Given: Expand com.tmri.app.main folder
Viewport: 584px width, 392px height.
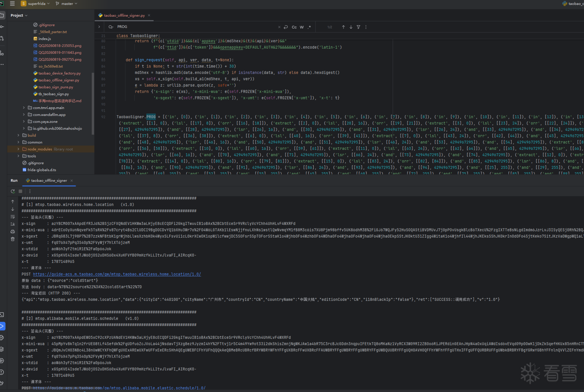Looking at the screenshot, I should (x=24, y=108).
